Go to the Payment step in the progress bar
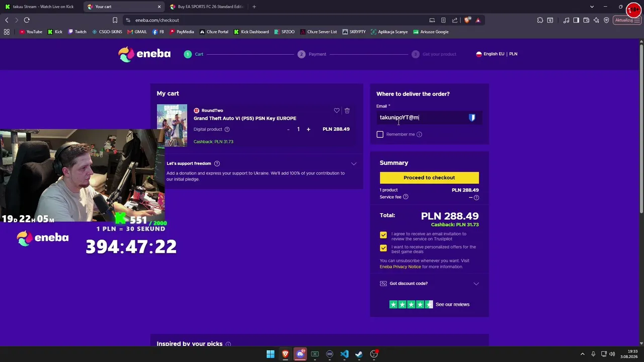The image size is (644, 362). (x=312, y=54)
